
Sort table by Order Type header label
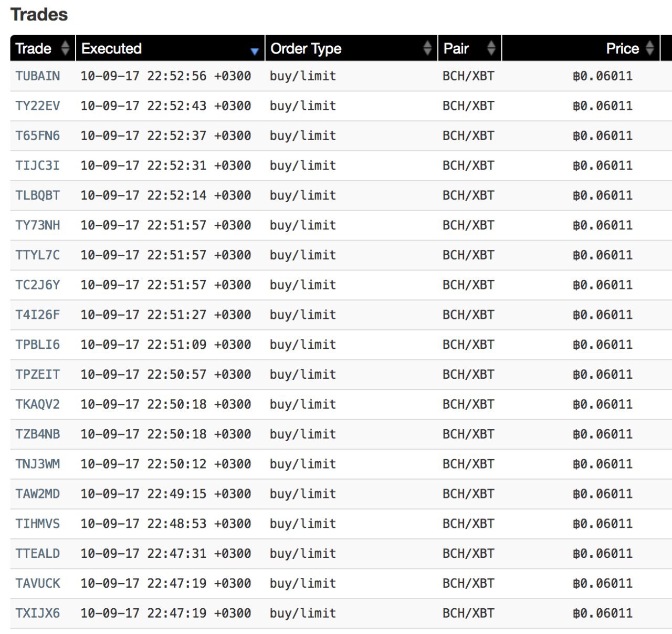click(x=306, y=48)
